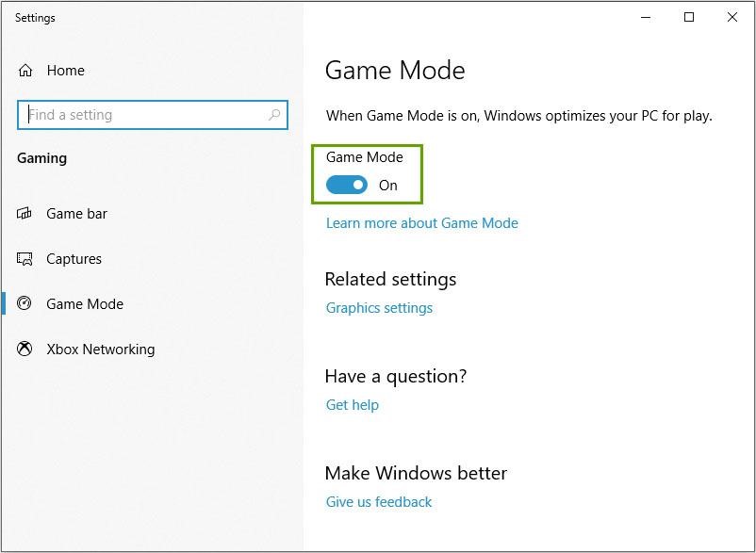Open Learn more about Game Mode link
The height and width of the screenshot is (553, 756).
[421, 223]
